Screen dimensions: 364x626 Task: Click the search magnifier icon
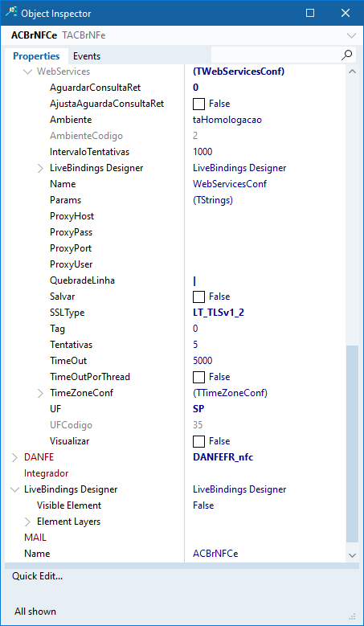(x=347, y=55)
